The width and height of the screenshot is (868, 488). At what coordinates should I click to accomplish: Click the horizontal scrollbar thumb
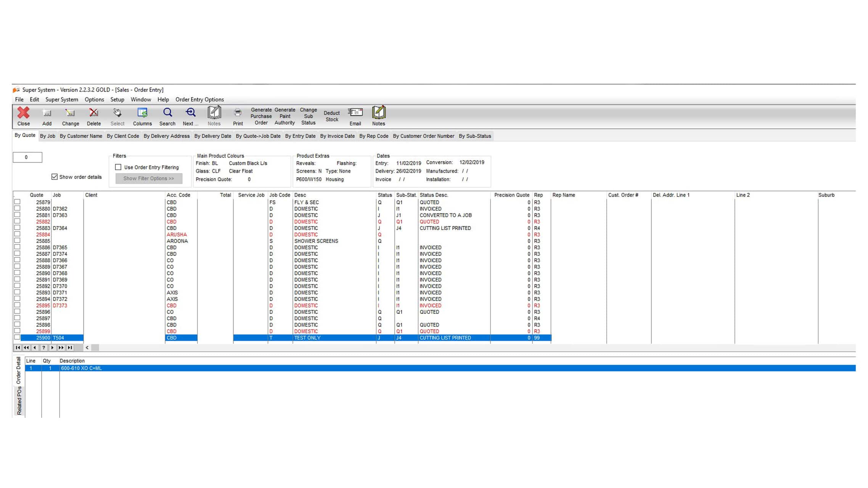click(x=95, y=347)
